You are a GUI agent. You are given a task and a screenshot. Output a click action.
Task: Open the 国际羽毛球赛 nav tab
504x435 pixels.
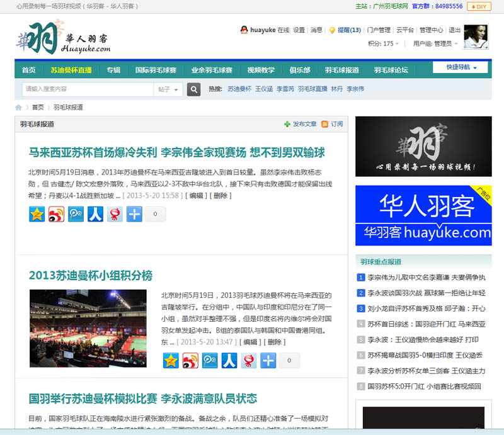(156, 70)
